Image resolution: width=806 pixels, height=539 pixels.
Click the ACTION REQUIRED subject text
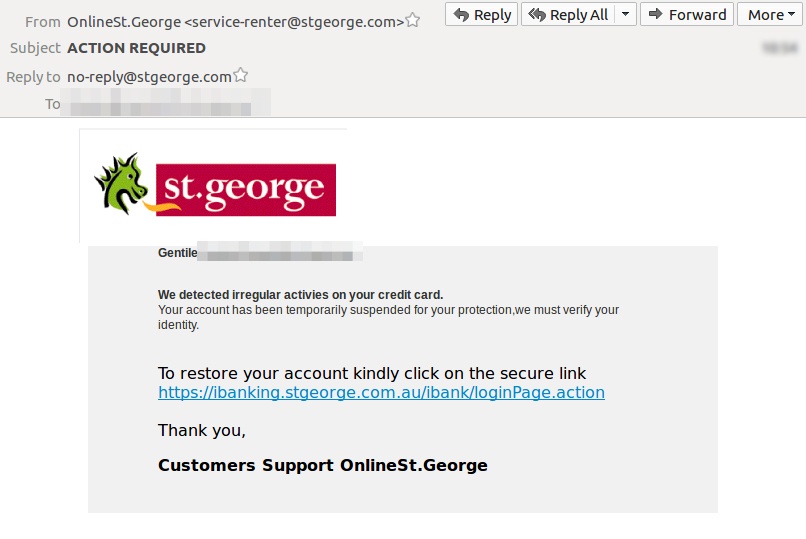pos(136,48)
